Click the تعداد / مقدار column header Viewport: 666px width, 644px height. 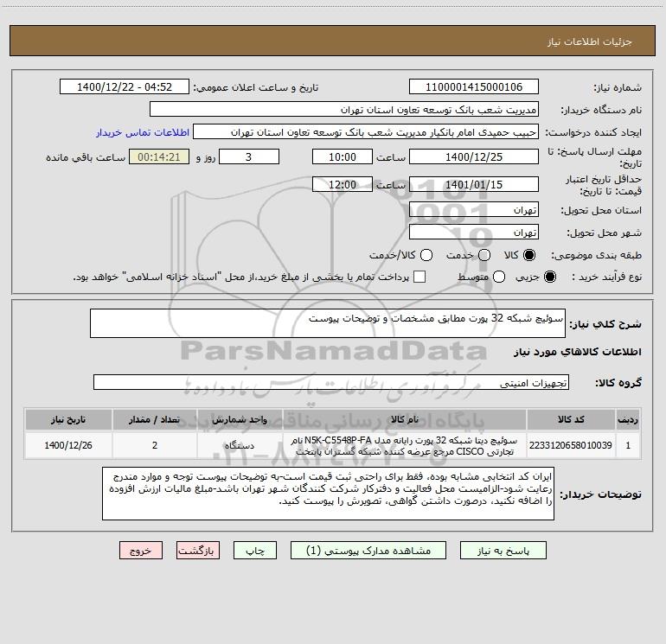pyautogui.click(x=154, y=420)
